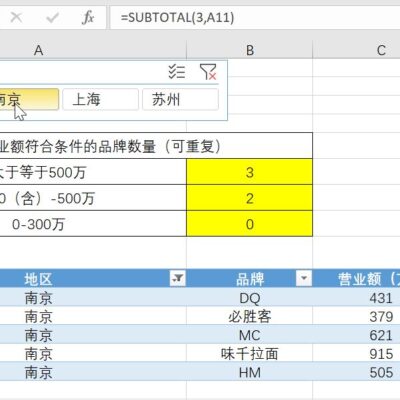Screen dimensions: 400x400
Task: Select the 南京 slicer button
Action: 29,99
